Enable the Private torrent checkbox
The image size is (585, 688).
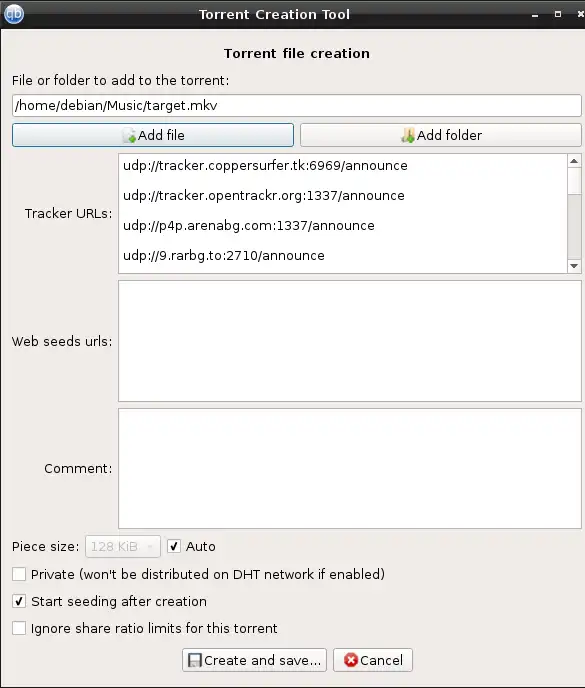tap(19, 574)
